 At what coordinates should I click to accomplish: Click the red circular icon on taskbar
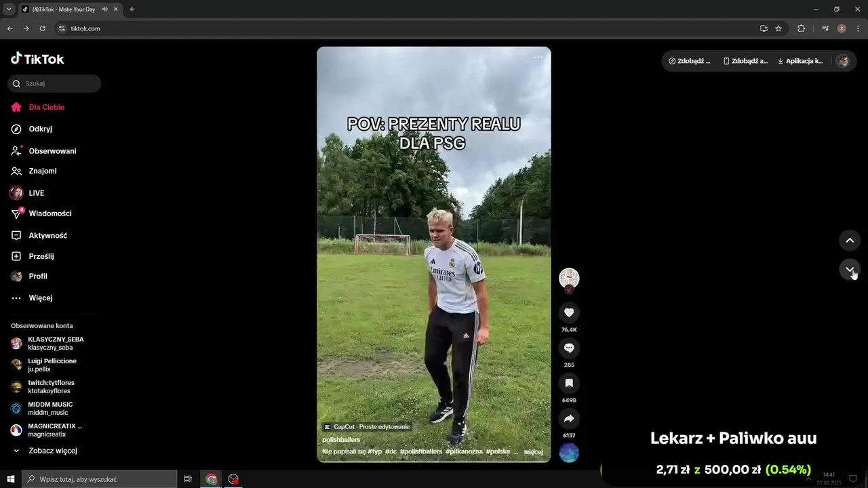234,479
